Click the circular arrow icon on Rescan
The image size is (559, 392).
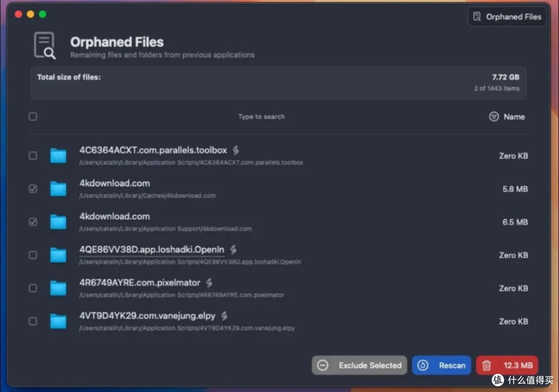423,365
